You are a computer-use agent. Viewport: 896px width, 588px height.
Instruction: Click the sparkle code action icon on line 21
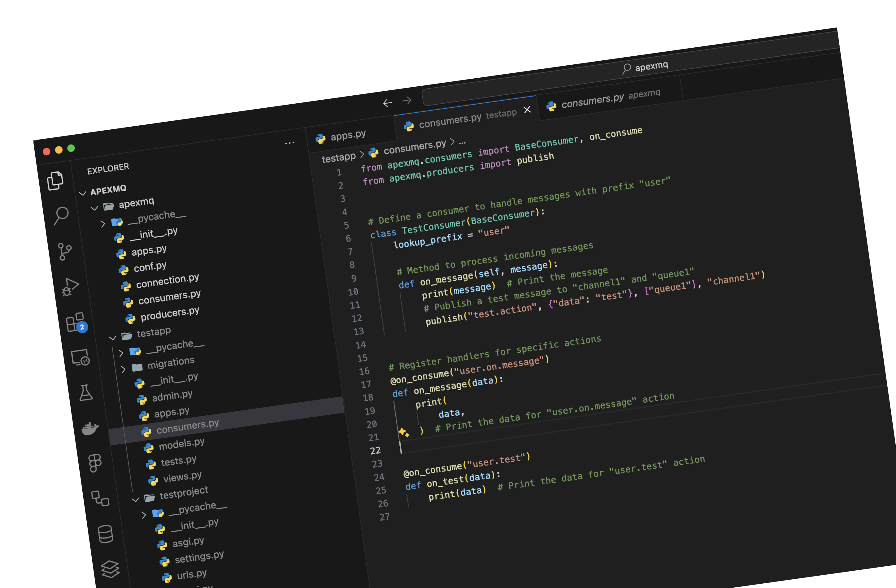404,432
